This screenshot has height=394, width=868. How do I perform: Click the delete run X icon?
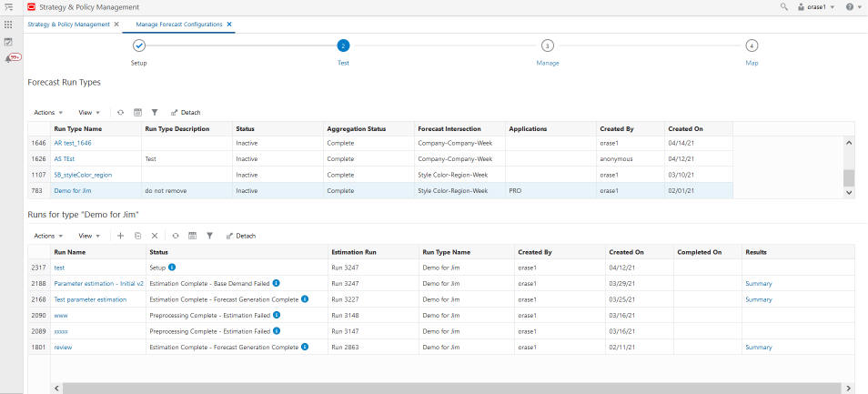(x=155, y=236)
